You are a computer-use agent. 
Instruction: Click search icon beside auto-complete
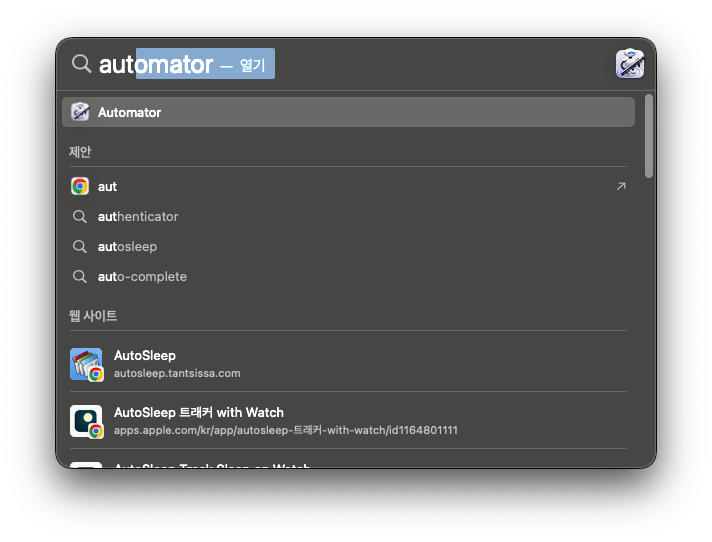coord(80,276)
